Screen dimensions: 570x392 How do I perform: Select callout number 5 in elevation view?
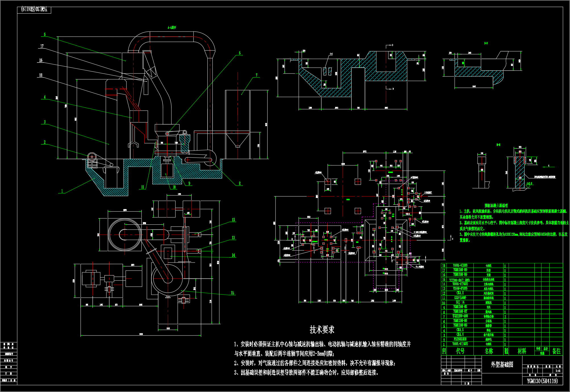click(45, 34)
